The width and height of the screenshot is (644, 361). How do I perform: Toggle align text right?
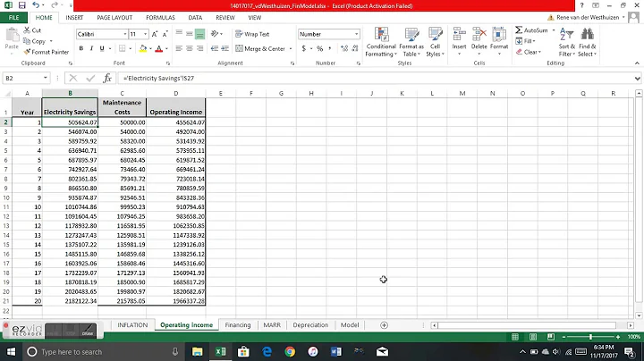tap(200, 48)
